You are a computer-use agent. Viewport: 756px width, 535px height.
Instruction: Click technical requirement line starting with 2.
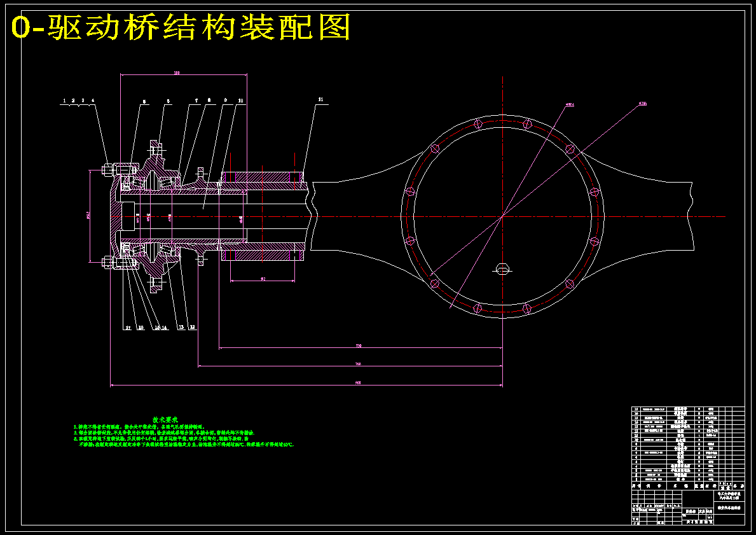click(165, 433)
